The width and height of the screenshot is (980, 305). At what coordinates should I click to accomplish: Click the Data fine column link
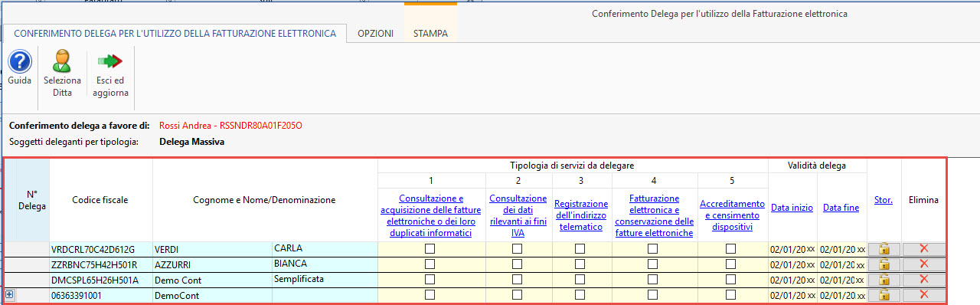point(841,208)
